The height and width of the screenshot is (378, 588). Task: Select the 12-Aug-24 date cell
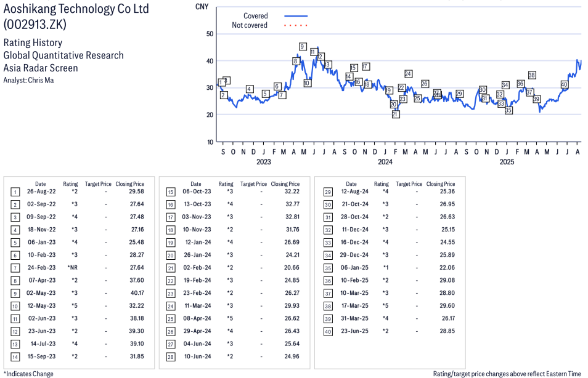pos(355,191)
